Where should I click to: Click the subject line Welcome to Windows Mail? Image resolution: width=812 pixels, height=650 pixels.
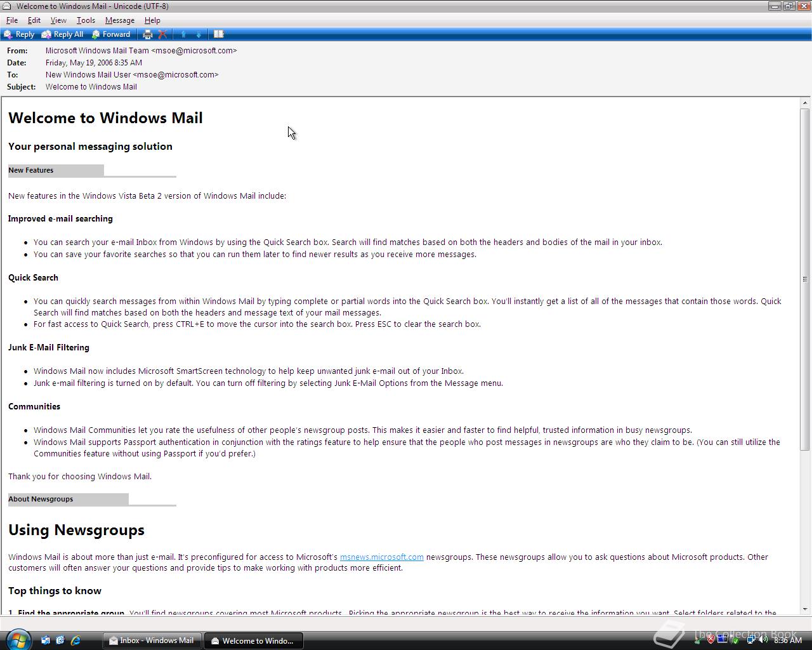pos(91,87)
